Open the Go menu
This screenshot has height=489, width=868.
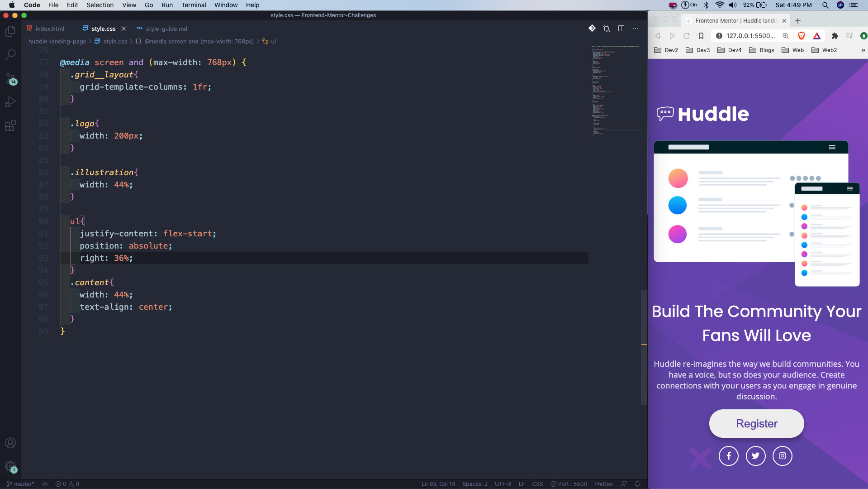coord(149,5)
